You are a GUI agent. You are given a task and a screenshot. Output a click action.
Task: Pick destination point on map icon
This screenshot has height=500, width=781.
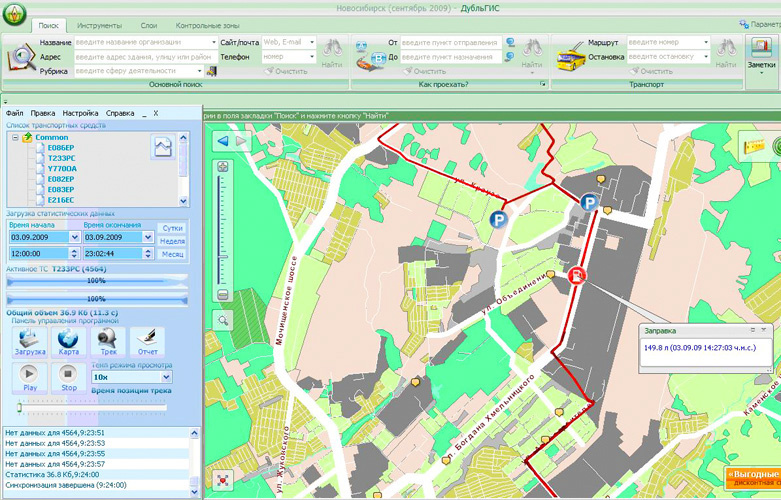pos(510,57)
